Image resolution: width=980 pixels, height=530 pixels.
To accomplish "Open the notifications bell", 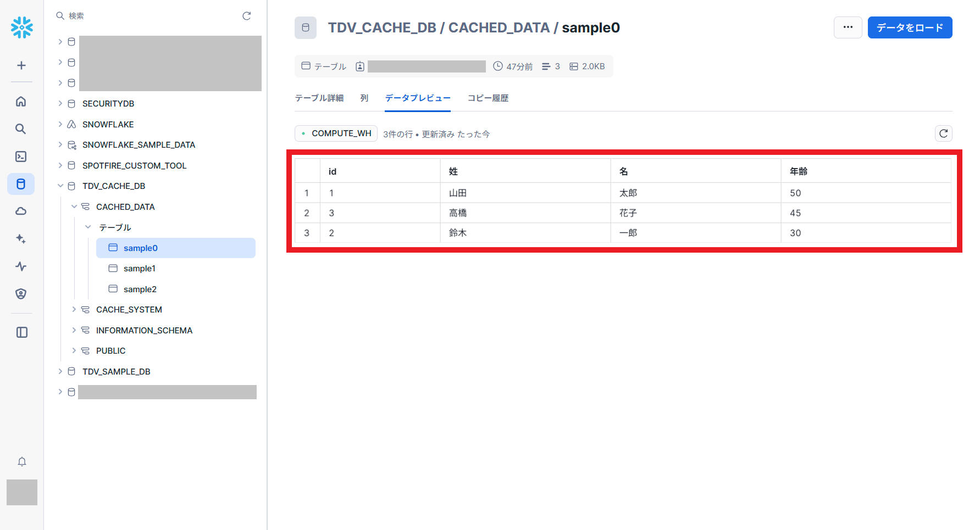I will [21, 461].
